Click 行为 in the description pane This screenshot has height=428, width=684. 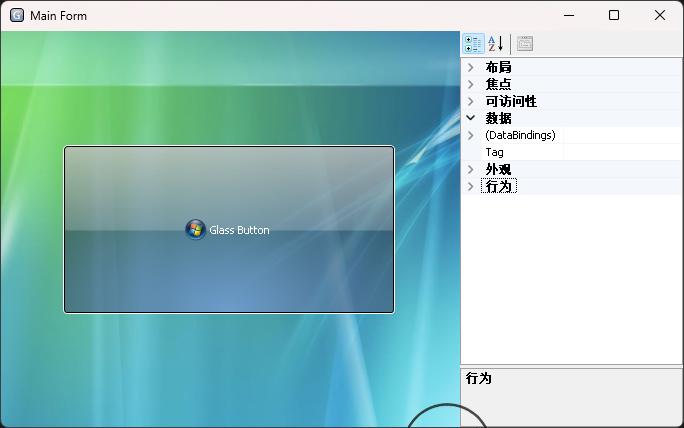tap(479, 378)
